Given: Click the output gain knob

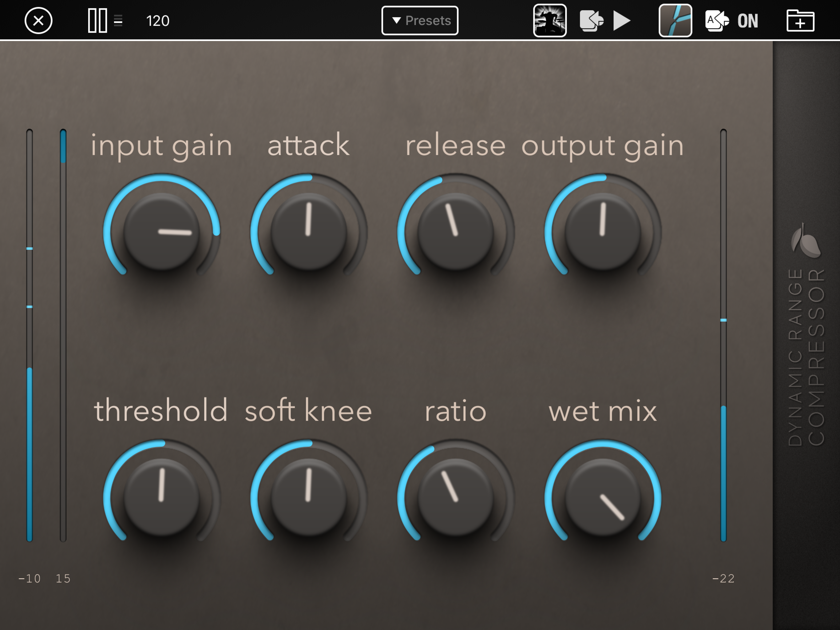Looking at the screenshot, I should pyautogui.click(x=603, y=231).
